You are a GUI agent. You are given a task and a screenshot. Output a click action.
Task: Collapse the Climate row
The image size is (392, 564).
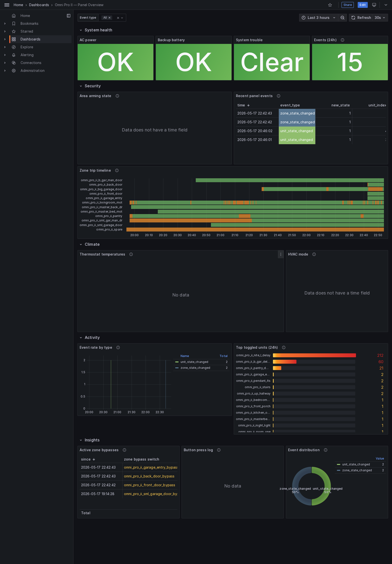81,244
